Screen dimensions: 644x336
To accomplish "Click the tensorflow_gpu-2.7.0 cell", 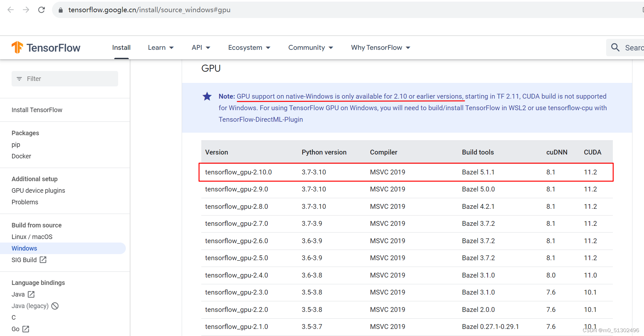I will pyautogui.click(x=237, y=224).
